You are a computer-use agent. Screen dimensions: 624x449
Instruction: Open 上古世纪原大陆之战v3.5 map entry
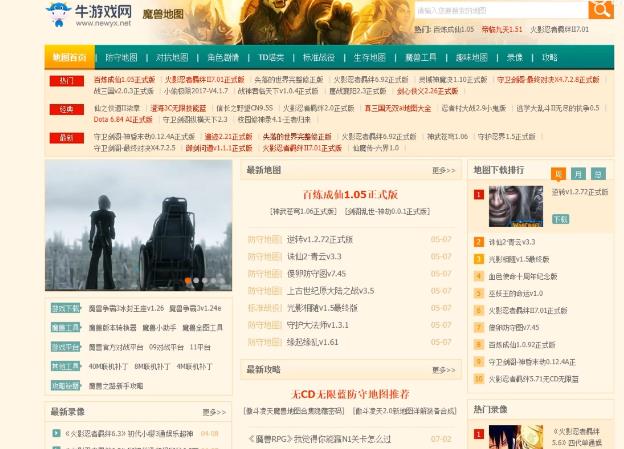click(x=331, y=291)
